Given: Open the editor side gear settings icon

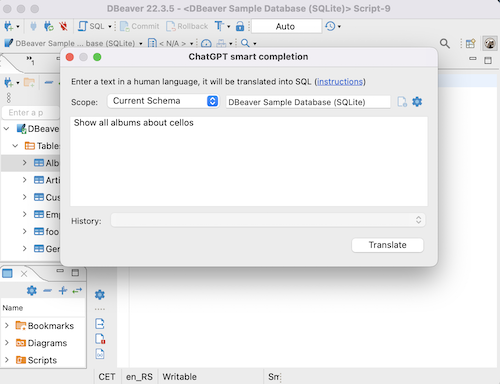Looking at the screenshot, I should 100,295.
